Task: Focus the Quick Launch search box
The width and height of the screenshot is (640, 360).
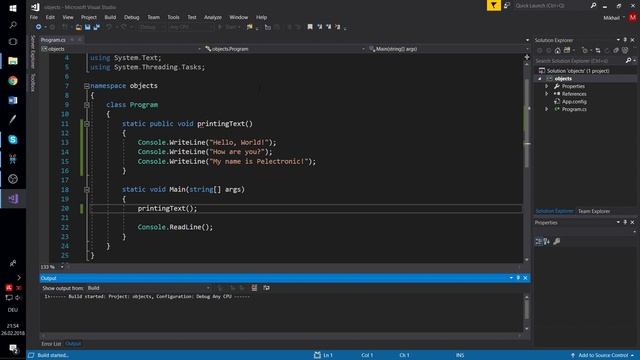Action: click(x=551, y=6)
